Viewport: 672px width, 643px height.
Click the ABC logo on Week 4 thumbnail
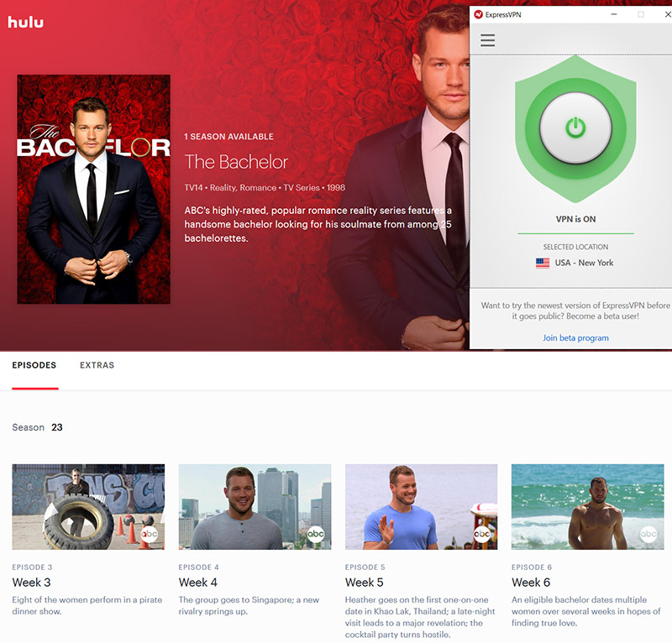[316, 534]
